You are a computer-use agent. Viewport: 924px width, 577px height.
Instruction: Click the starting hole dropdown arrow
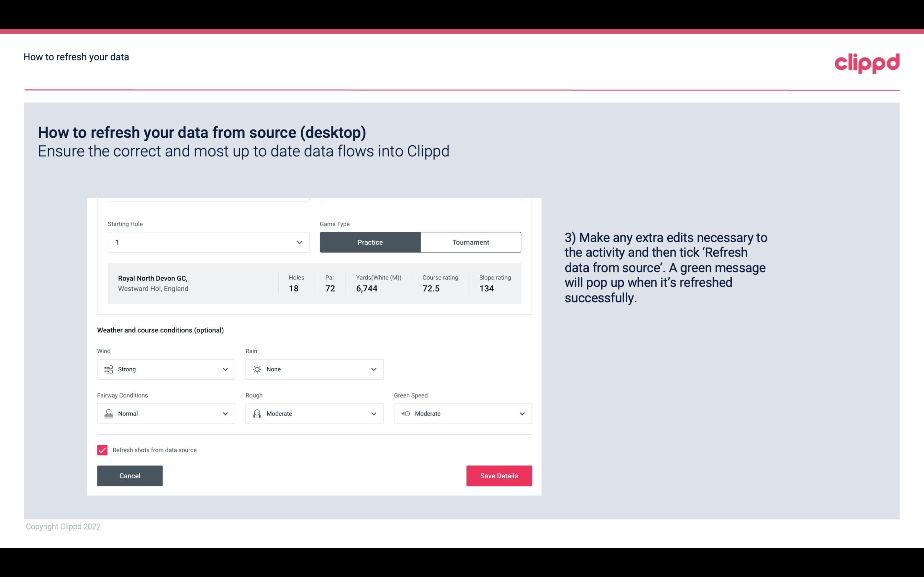point(299,242)
